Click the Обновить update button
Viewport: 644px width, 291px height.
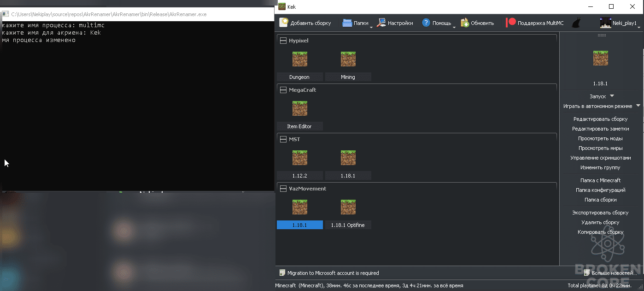(477, 23)
